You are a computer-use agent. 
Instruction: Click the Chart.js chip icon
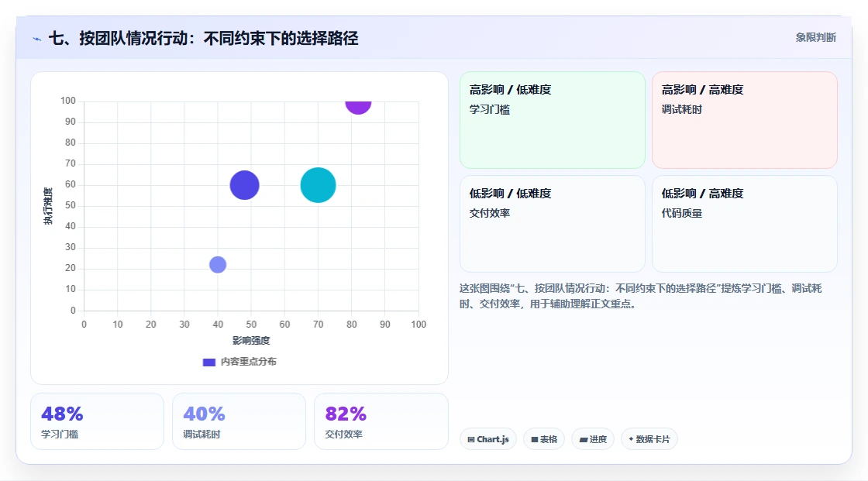click(471, 439)
